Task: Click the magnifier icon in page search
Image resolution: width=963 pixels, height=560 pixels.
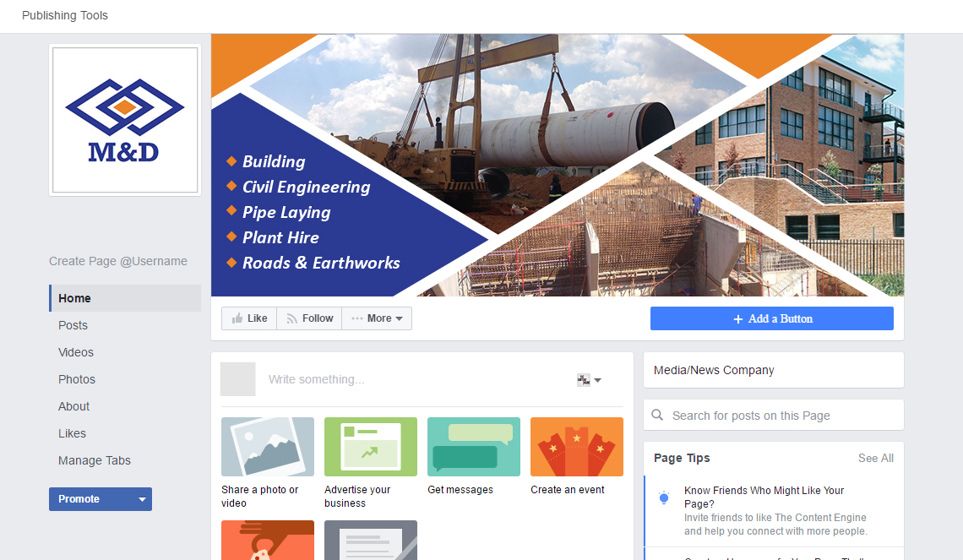Action: pyautogui.click(x=657, y=415)
